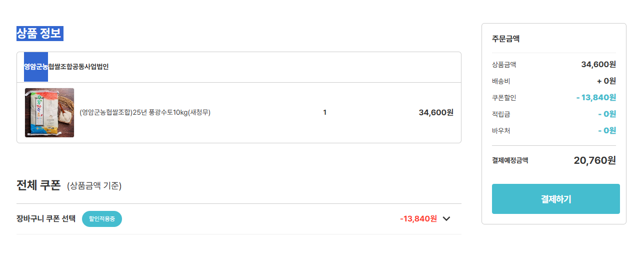Click the red -13,840원 coupon discount amount
Viewport: 644px width, 254px height.
418,219
